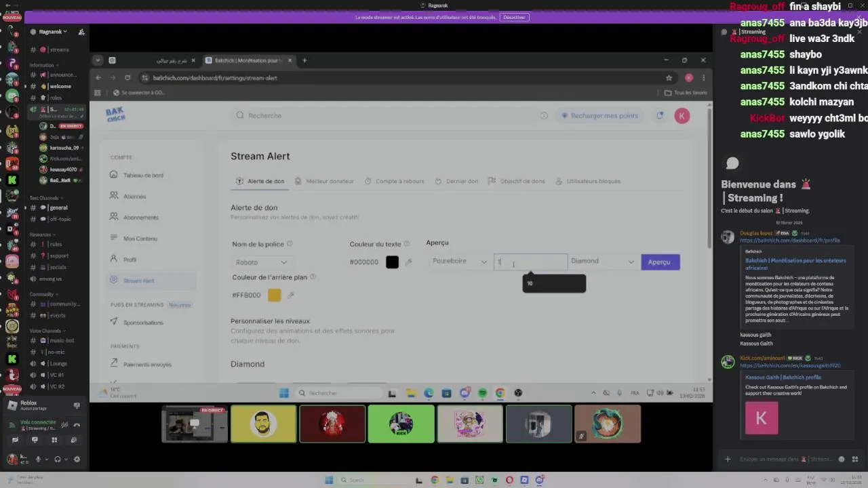Open the kassousgaith1920 profile link in chat
This screenshot has height=488, width=868.
pyautogui.click(x=789, y=365)
